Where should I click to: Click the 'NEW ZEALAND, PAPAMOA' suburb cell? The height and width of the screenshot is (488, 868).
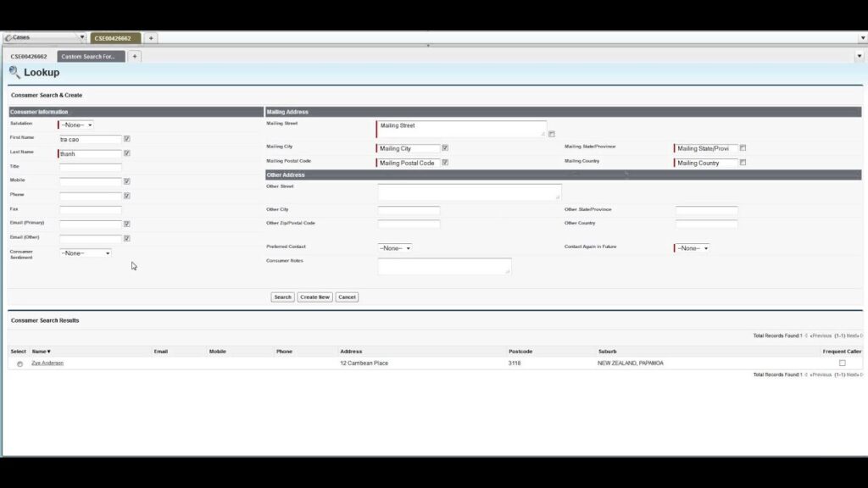(x=631, y=363)
